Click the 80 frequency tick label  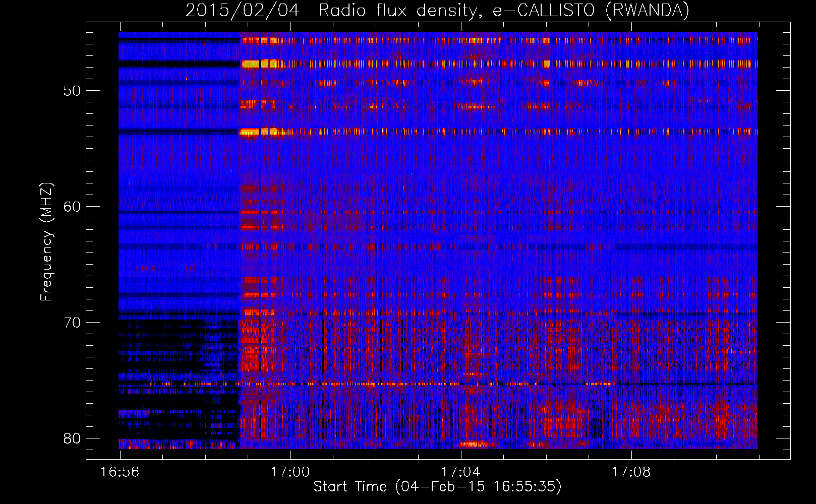73,438
